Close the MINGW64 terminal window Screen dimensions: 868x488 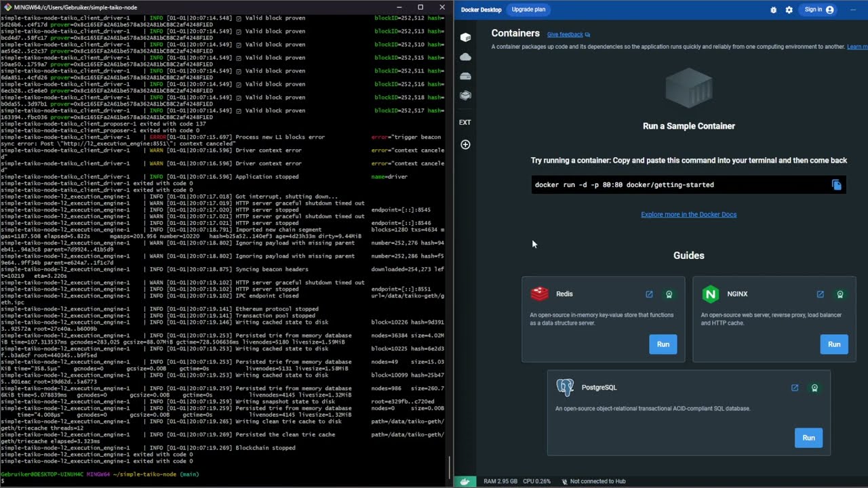[442, 7]
